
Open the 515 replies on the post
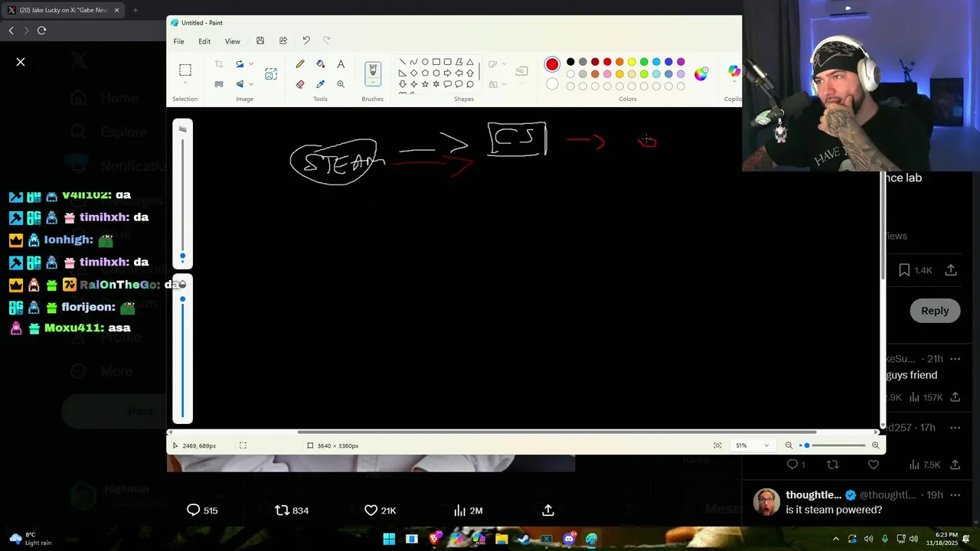(202, 510)
